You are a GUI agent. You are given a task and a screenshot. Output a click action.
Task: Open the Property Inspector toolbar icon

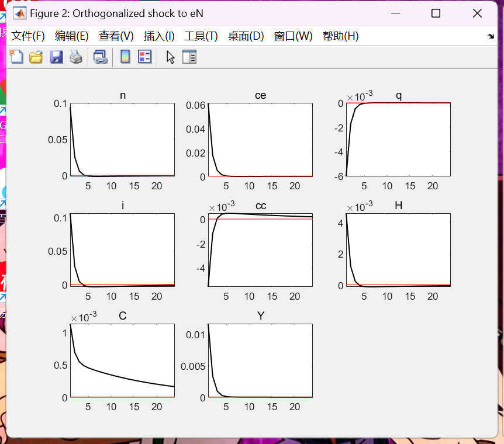coord(189,56)
